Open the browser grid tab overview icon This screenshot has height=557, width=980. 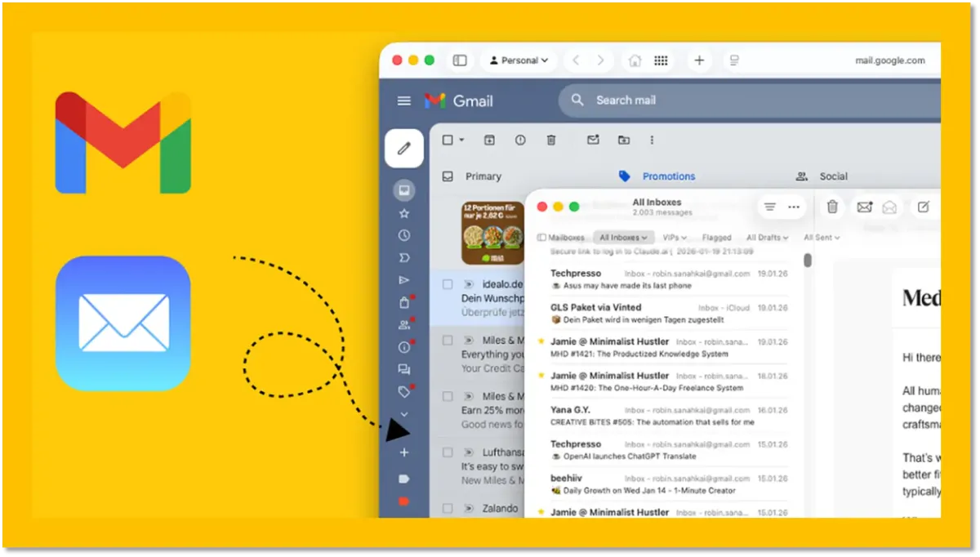coord(661,60)
